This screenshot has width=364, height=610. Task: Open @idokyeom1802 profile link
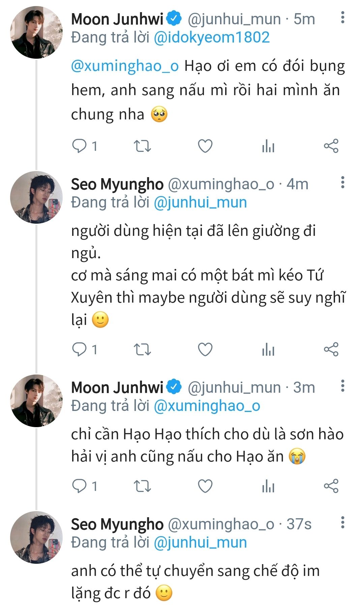pyautogui.click(x=212, y=37)
